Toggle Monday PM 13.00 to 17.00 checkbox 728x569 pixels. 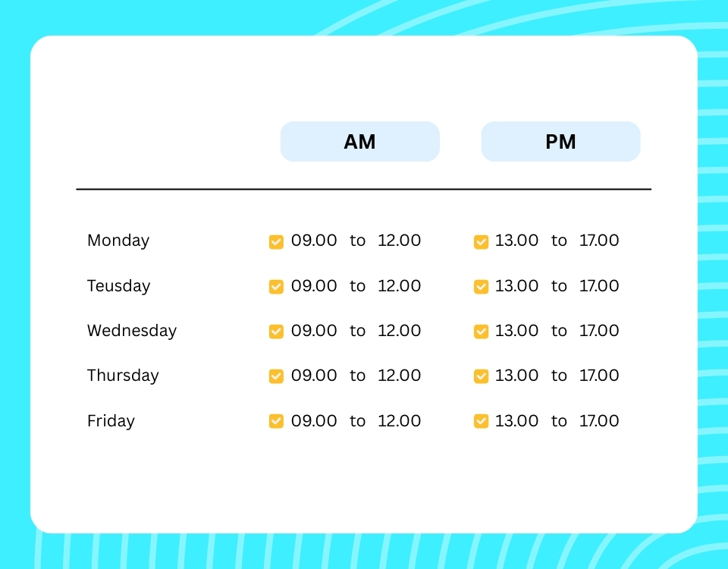[x=481, y=241]
